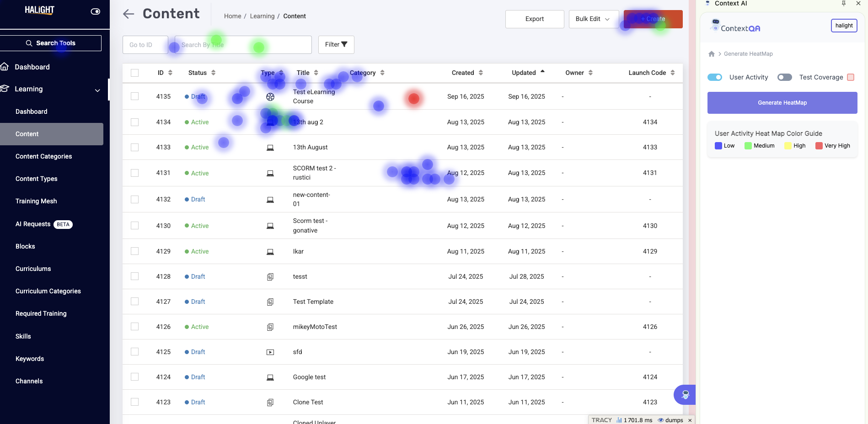Go to Training Mesh menu item
Image resolution: width=868 pixels, height=424 pixels.
pos(36,201)
